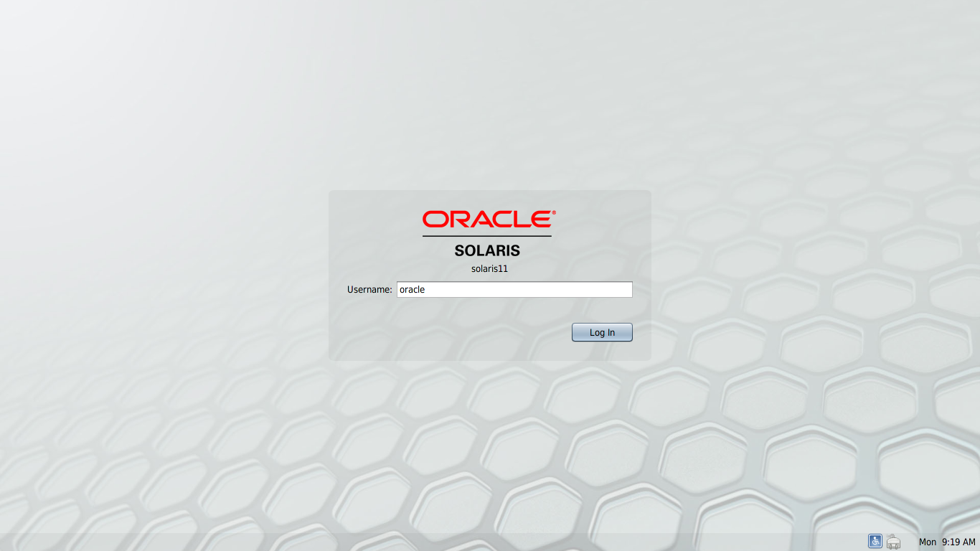This screenshot has height=551, width=980.
Task: Click the divider line under the Oracle logo
Action: (487, 235)
